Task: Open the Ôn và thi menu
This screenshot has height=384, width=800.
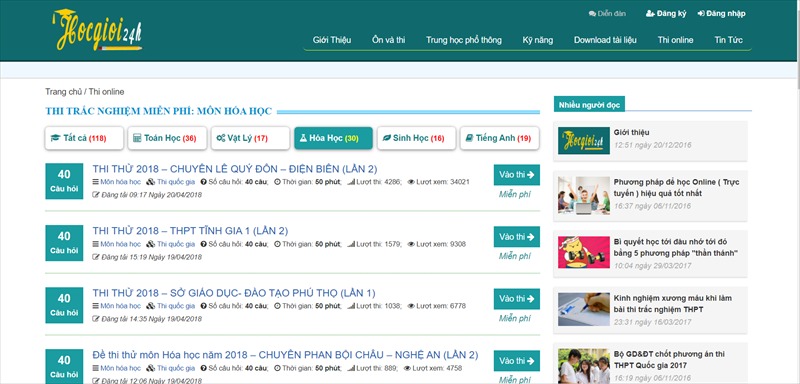Action: pyautogui.click(x=388, y=40)
